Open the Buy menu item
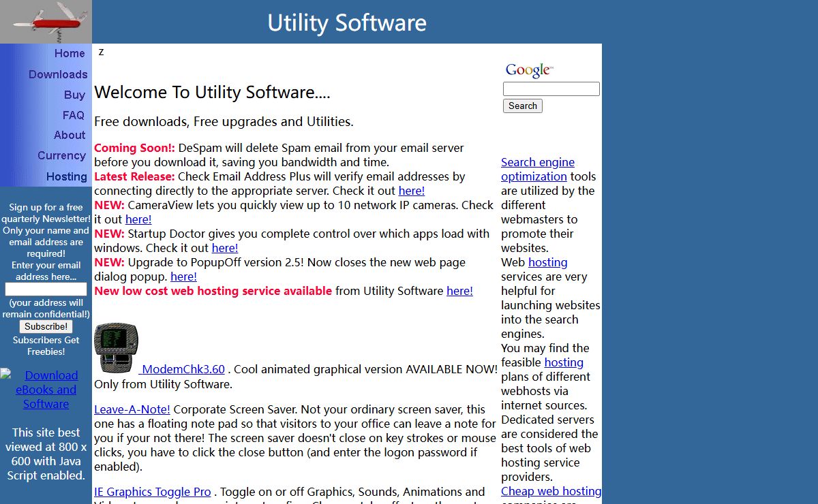This screenshot has height=504, width=818. point(74,95)
